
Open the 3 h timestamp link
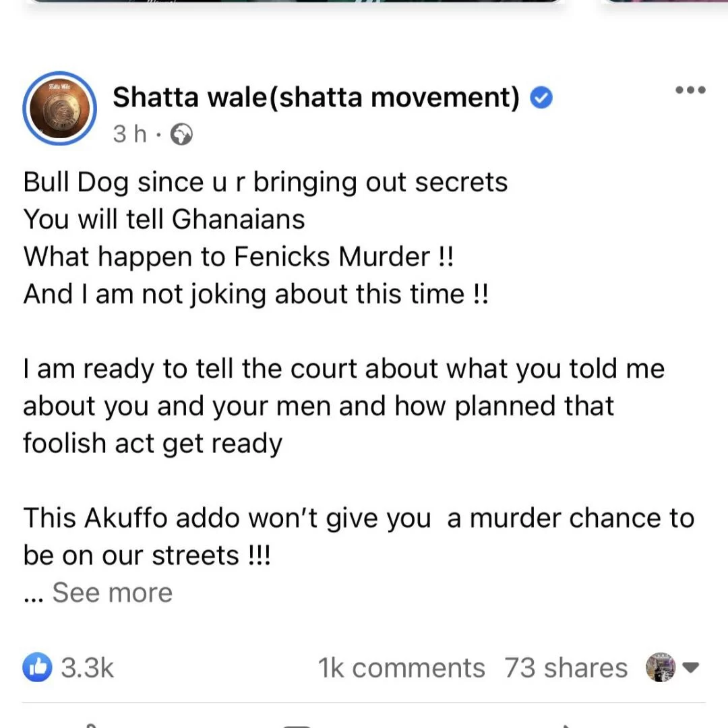(129, 134)
